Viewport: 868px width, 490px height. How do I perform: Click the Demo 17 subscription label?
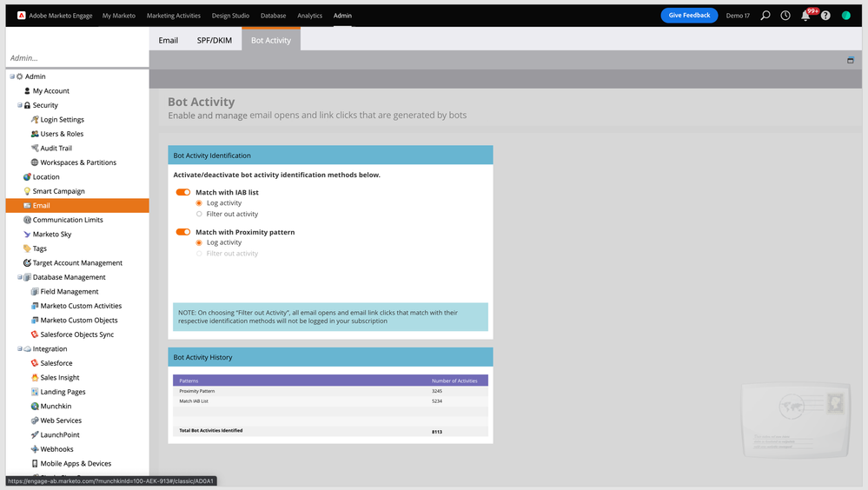pyautogui.click(x=738, y=16)
